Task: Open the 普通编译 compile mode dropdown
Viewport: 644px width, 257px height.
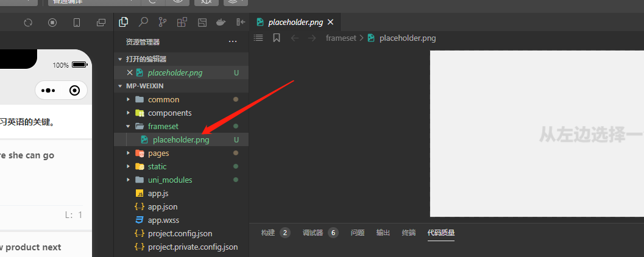Action: 94,1
